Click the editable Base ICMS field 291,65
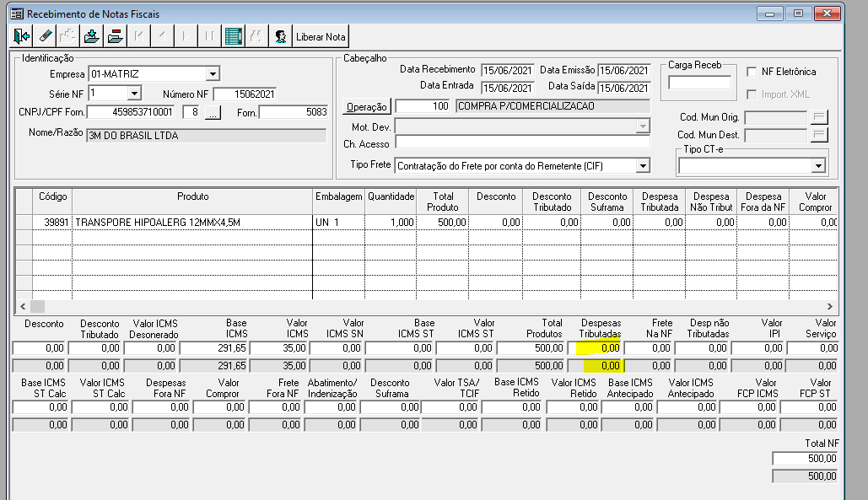This screenshot has width=868, height=500. (213, 348)
